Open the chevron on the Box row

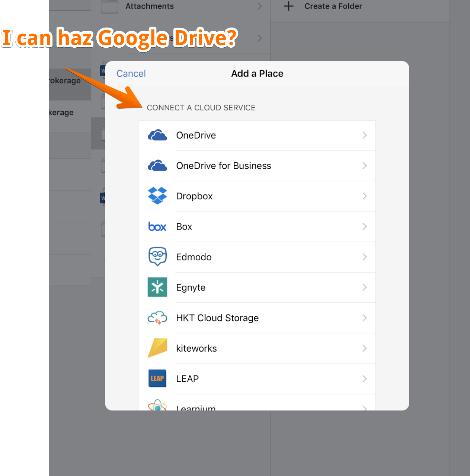pyautogui.click(x=365, y=226)
